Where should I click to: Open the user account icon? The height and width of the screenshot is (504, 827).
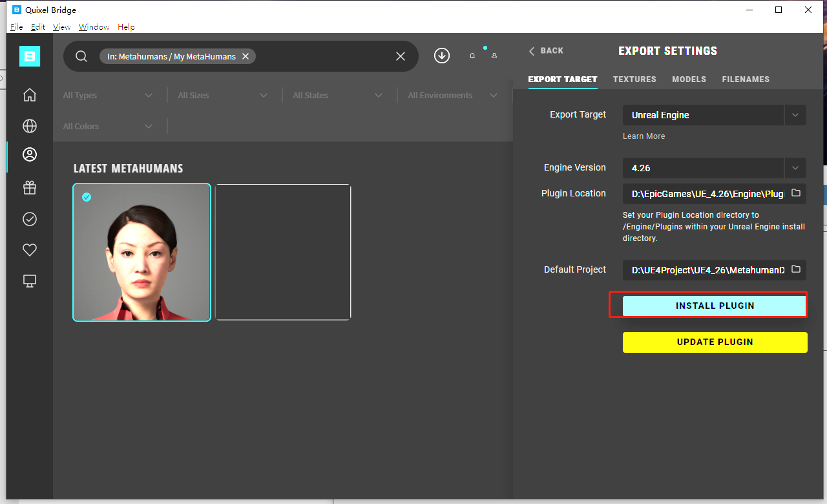point(494,56)
